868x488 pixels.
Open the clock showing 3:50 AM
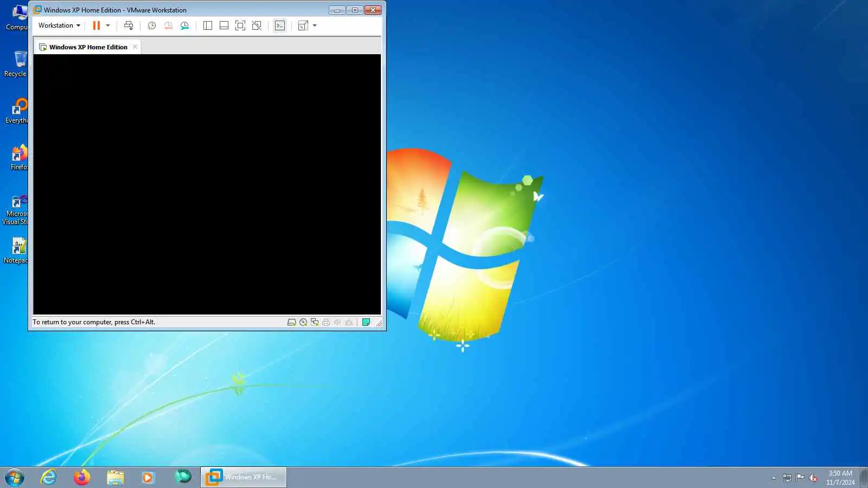840,478
